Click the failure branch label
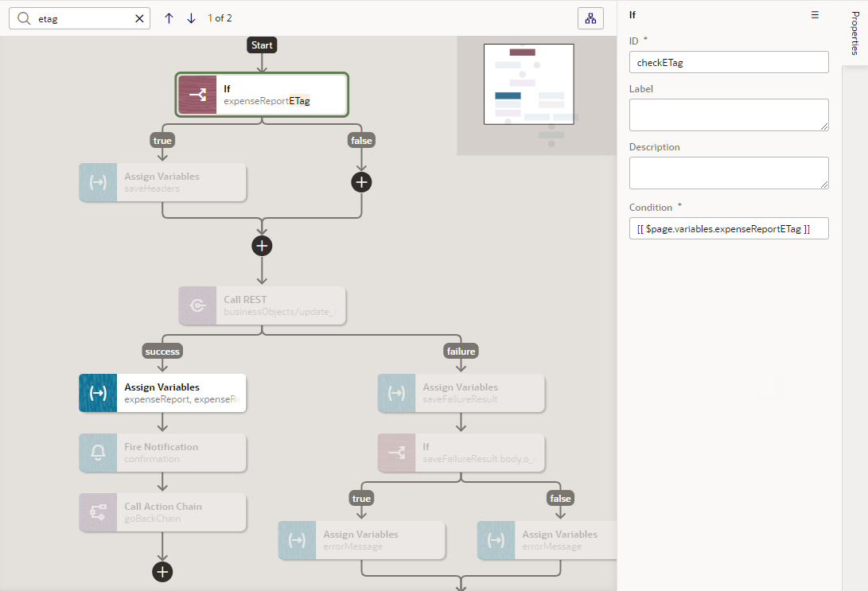This screenshot has width=868, height=591. tap(461, 351)
